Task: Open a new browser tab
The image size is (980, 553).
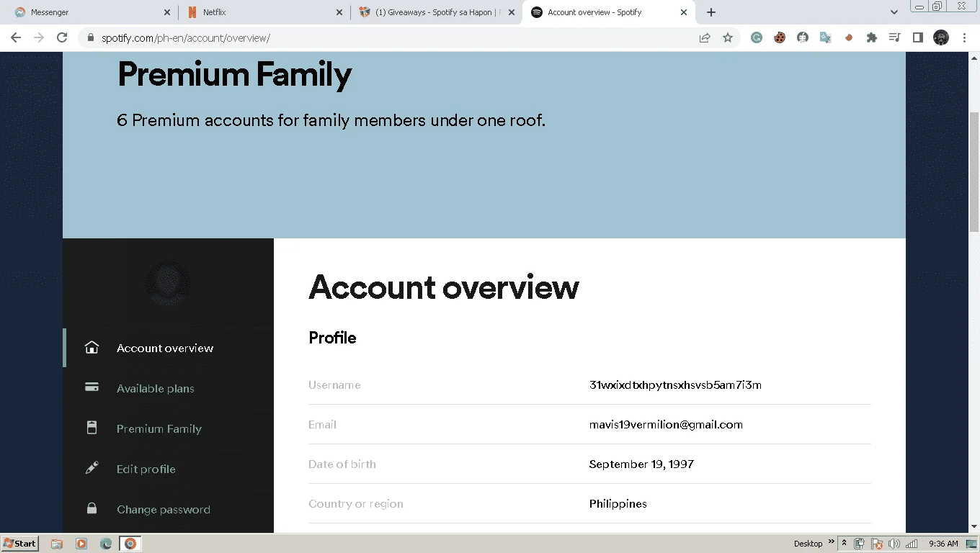Action: click(711, 12)
